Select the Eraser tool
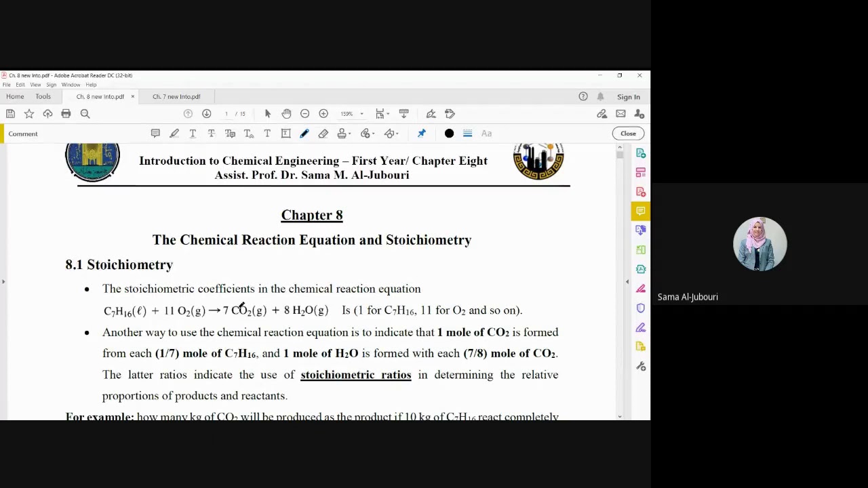The width and height of the screenshot is (868, 488). 323,134
